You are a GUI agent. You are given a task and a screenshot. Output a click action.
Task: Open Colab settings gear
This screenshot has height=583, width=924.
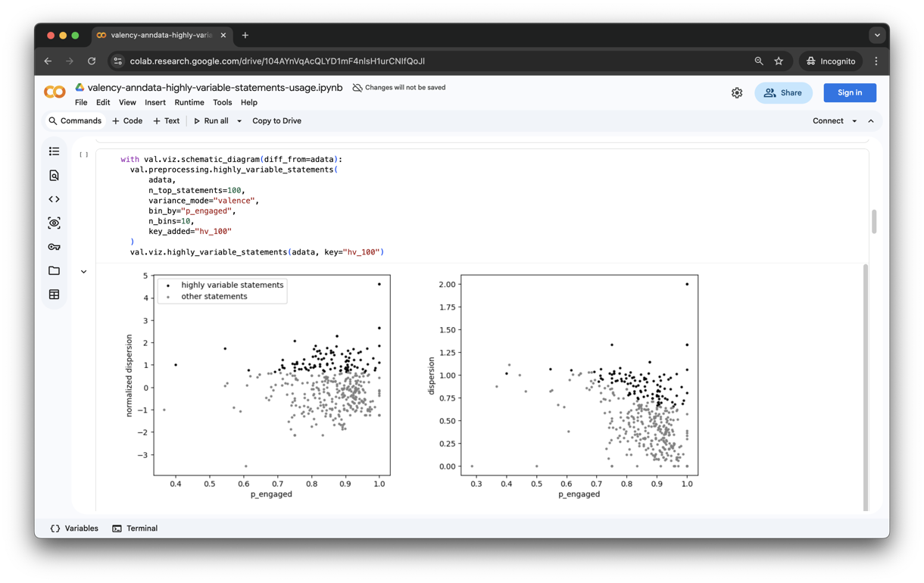737,93
